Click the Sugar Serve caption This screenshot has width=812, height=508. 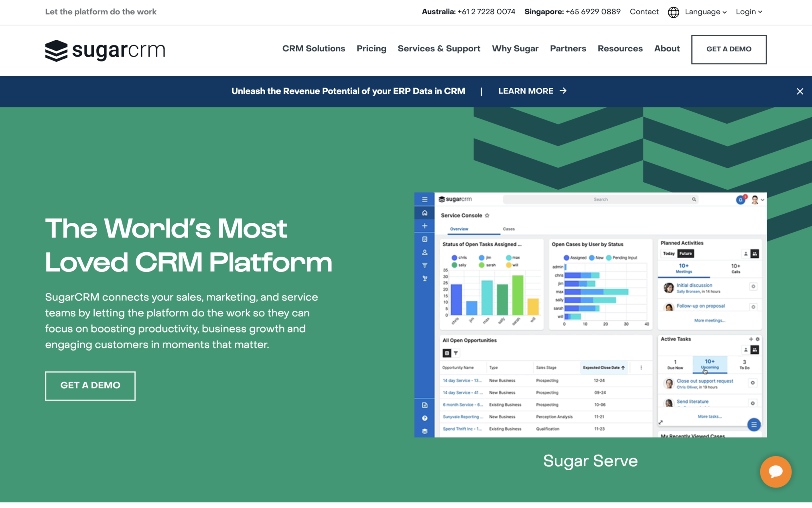pos(590,461)
